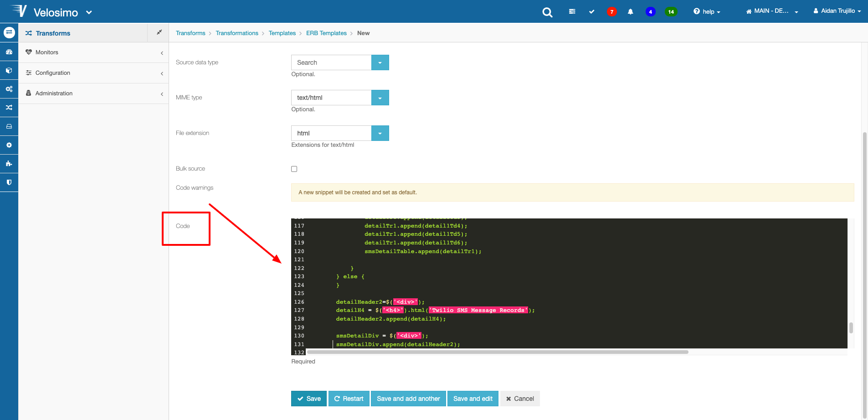This screenshot has width=868, height=420.
Task: Click the Velosimo logo icon
Action: click(x=19, y=10)
